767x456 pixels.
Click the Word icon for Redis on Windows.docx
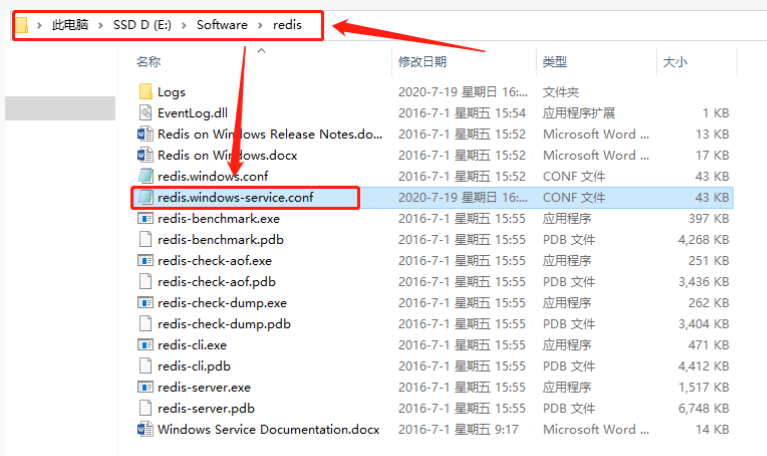click(x=145, y=155)
